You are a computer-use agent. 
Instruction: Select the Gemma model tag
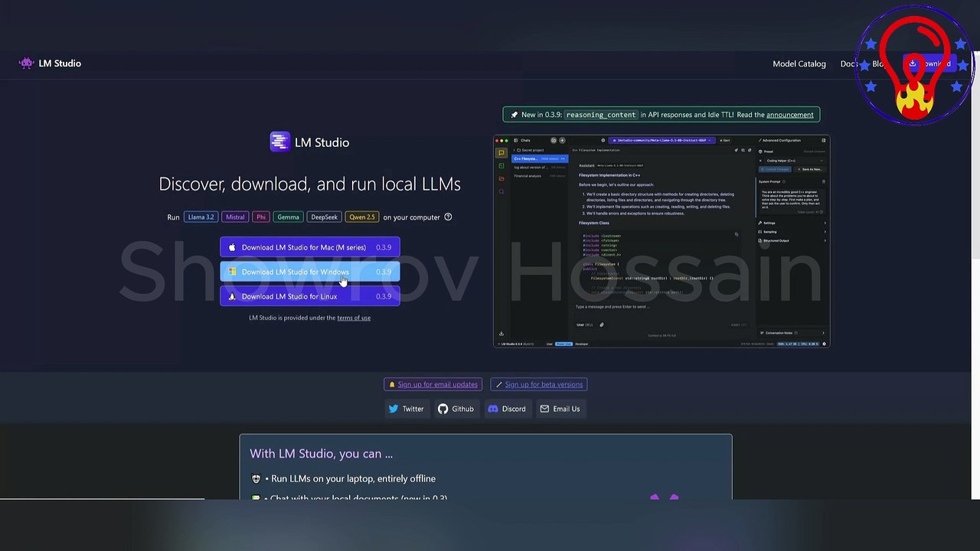tap(288, 217)
